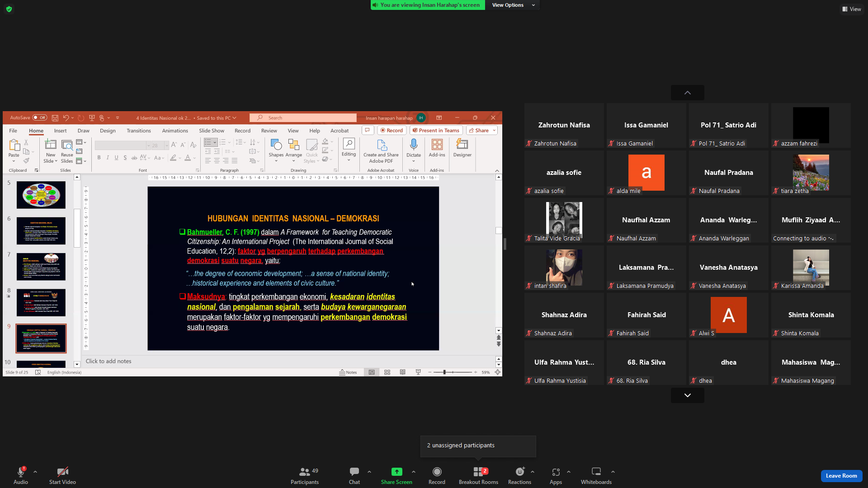Toggle Underline formatting in Font group
Viewport: 868px width, 488px height.
coord(116,158)
